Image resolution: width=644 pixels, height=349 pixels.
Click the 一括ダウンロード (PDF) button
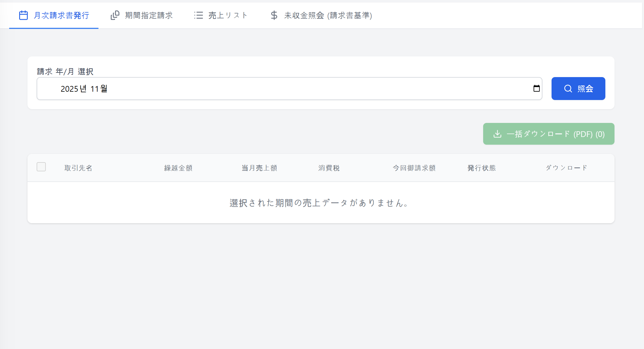pyautogui.click(x=548, y=134)
